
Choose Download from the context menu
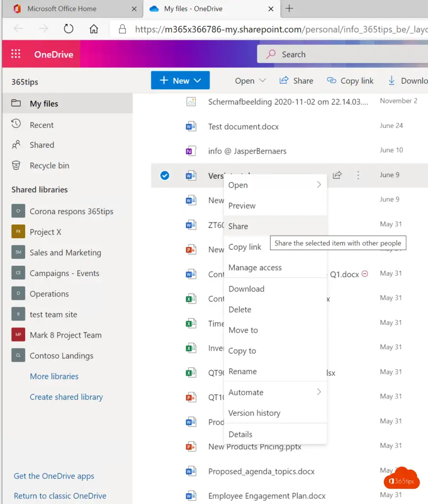275,289
